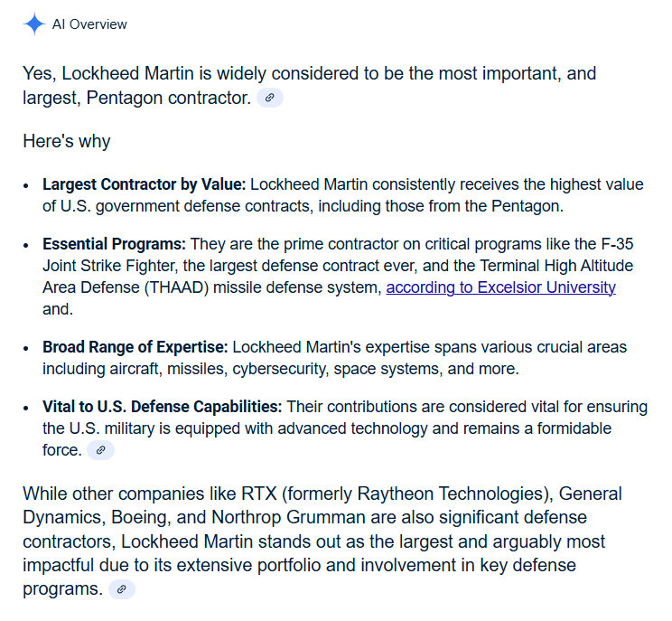This screenshot has height=621, width=672.
Task: Open source link icon after "Pentagon contractor."
Action: pyautogui.click(x=270, y=98)
